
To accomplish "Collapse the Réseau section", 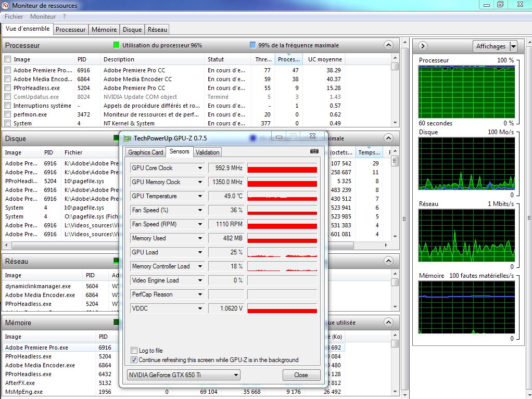I will pos(388,261).
